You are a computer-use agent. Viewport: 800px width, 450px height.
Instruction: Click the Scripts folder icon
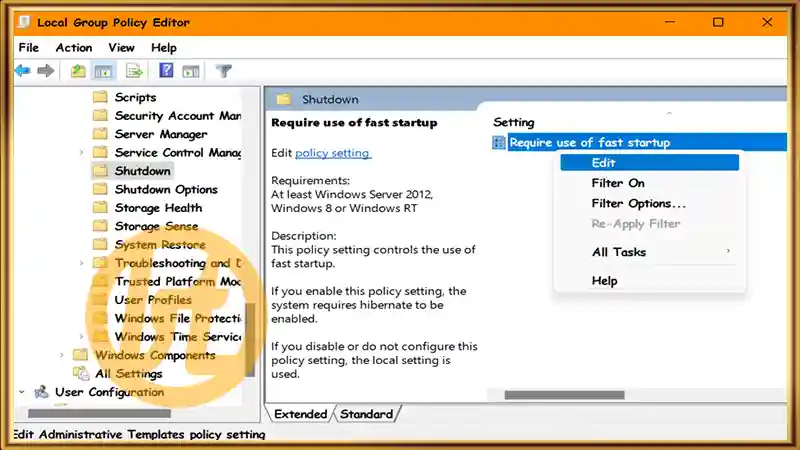tap(101, 97)
